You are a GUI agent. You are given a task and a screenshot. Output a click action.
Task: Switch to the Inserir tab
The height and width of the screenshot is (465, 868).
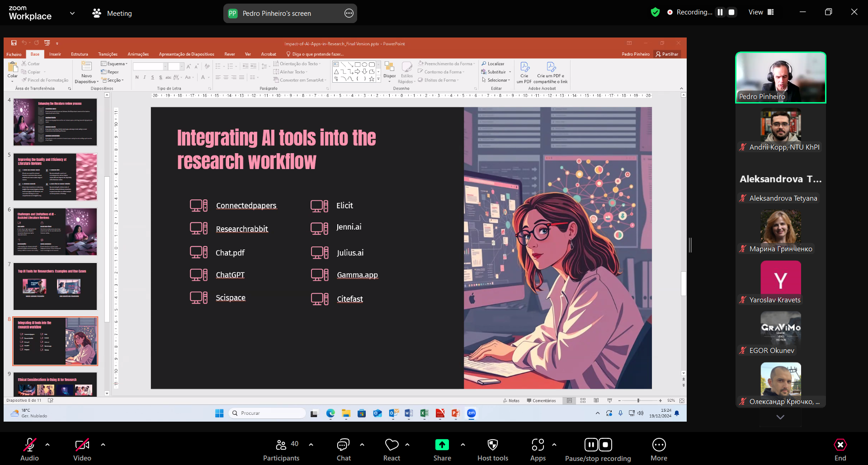click(55, 54)
